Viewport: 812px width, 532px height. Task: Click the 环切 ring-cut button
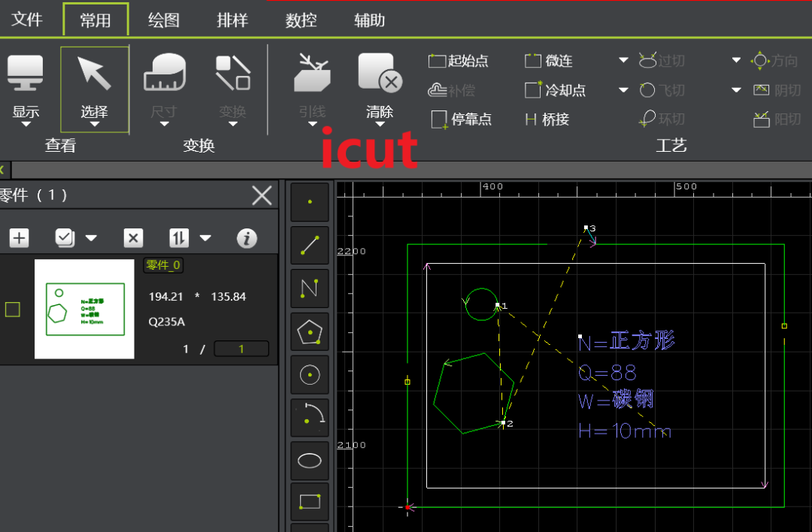click(662, 119)
